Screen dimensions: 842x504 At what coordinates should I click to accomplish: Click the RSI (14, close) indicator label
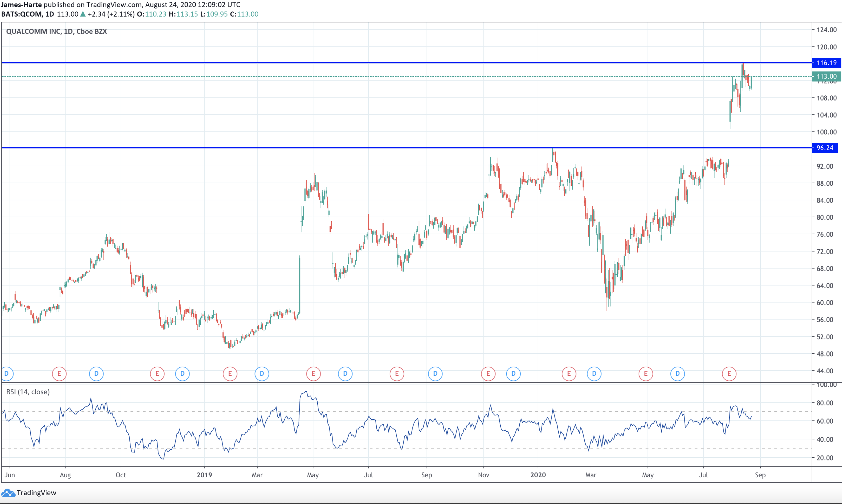(28, 392)
